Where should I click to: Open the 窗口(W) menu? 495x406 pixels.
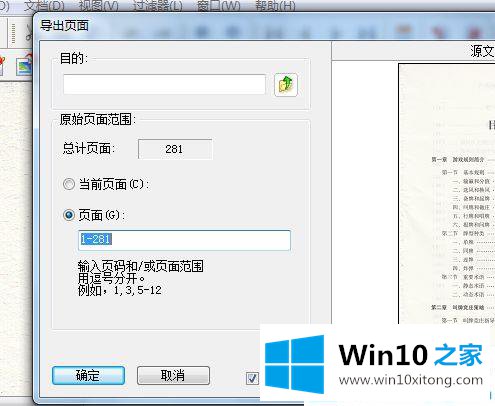[219, 6]
